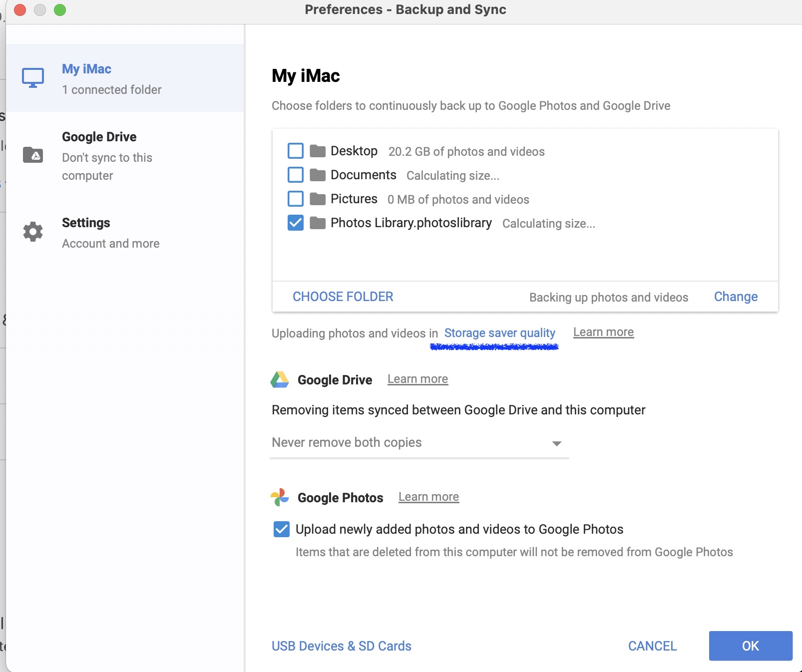Click the Google Photos pinwheel logo

tap(280, 497)
